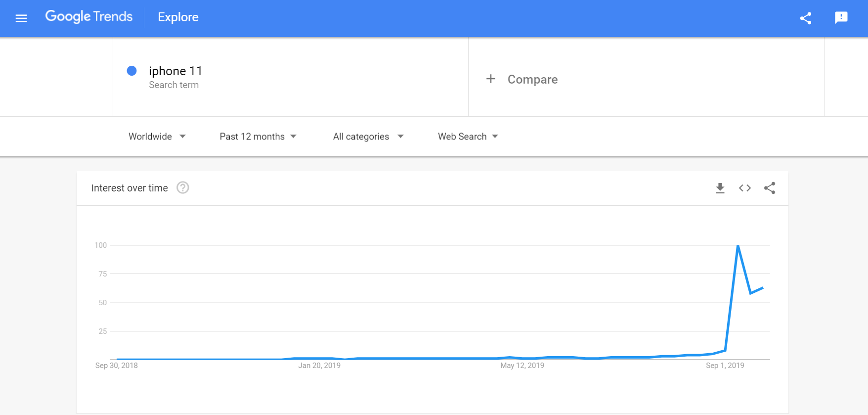Open the Web Search type dropdown
The height and width of the screenshot is (415, 868).
[468, 137]
